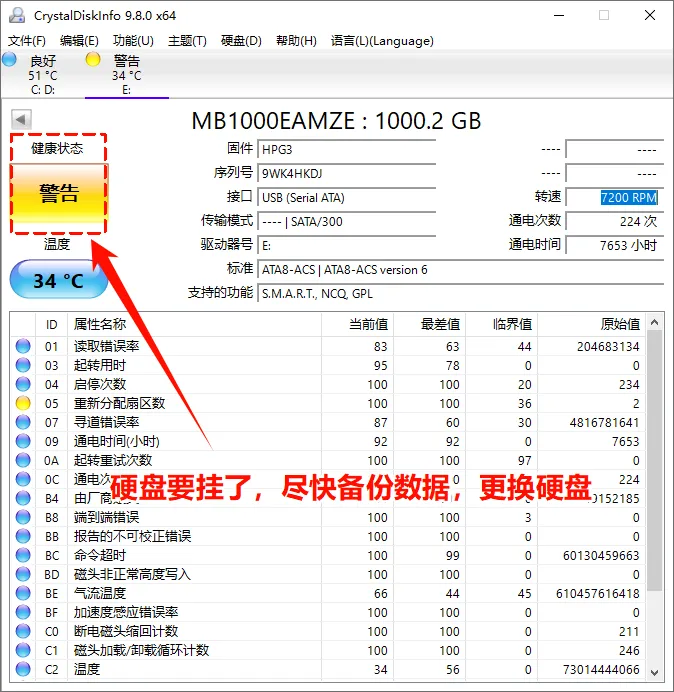Click yellow caution orb for 05 重新分配扇区数
The height and width of the screenshot is (692, 674).
(x=23, y=403)
